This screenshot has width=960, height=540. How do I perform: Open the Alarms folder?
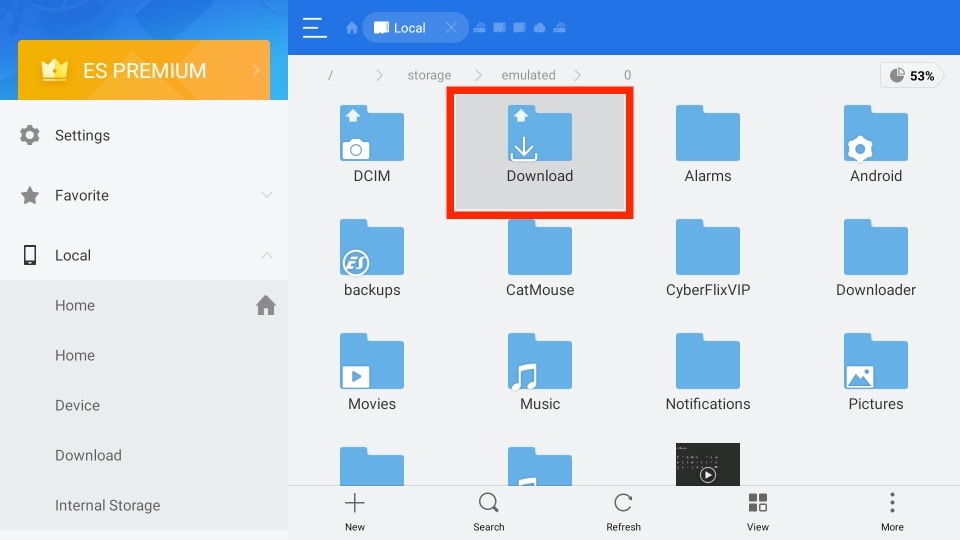click(x=708, y=144)
